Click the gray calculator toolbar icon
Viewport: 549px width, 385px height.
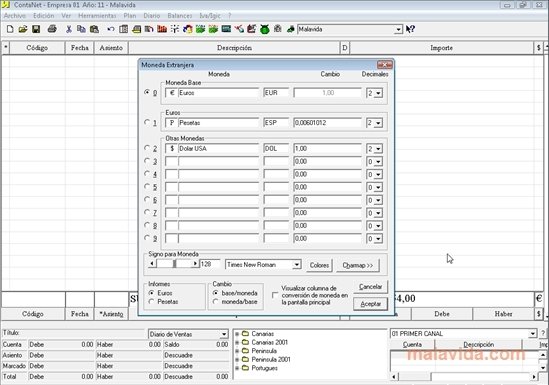pyautogui.click(x=278, y=29)
